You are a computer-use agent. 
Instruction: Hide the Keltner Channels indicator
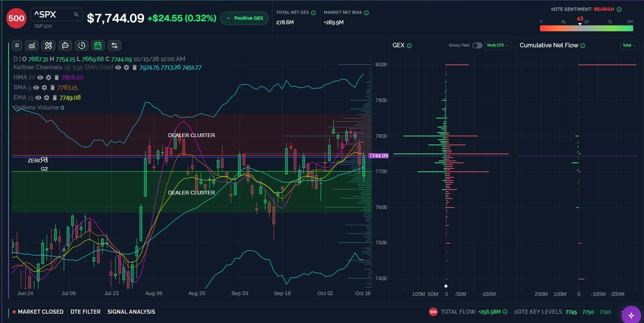118,67
